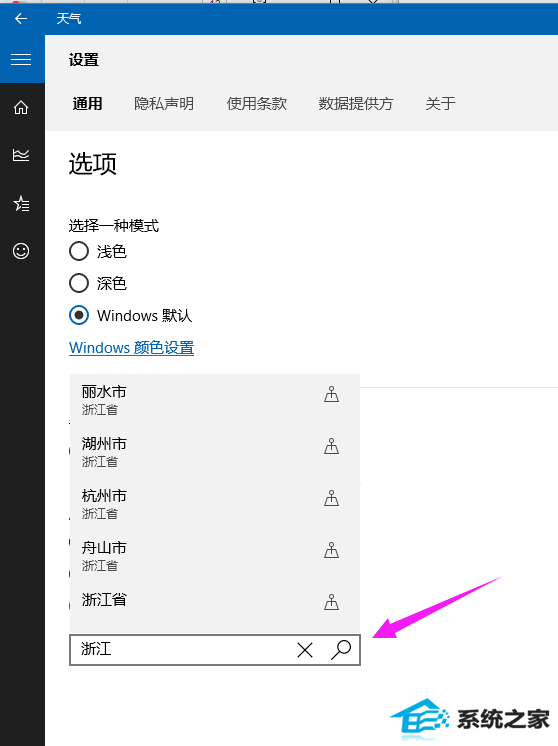Choose 杭州市 from the suggestion list

click(x=215, y=504)
